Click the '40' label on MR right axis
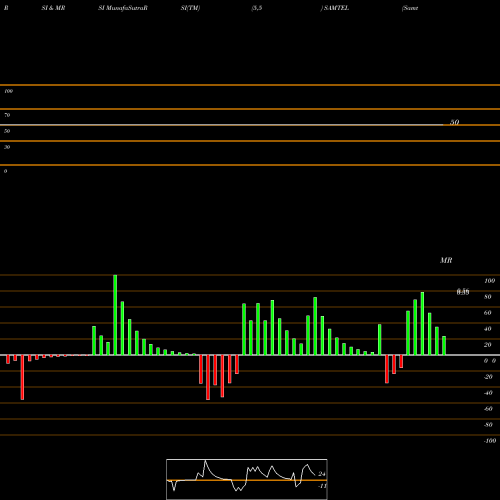500x500 pixels. tap(488, 329)
